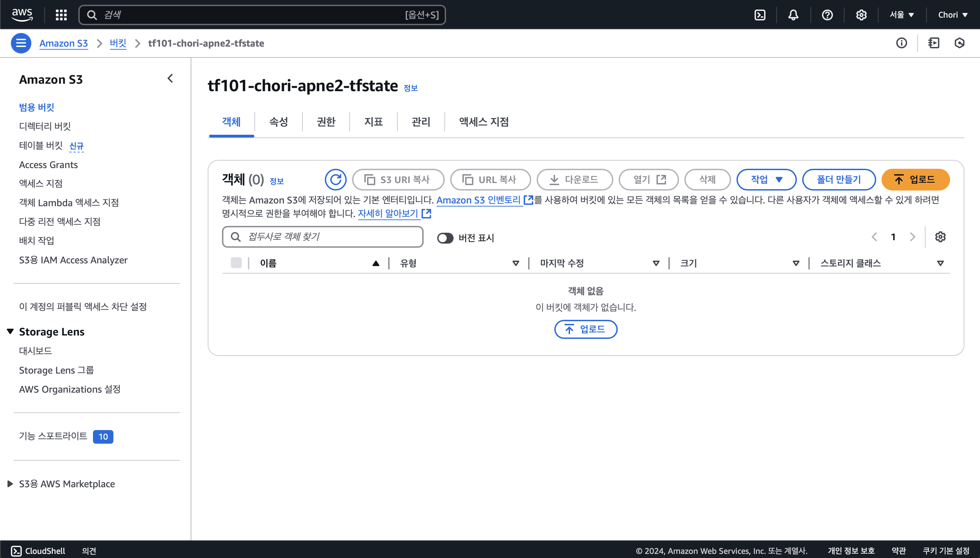Click the orange 업로드 button

click(x=915, y=179)
